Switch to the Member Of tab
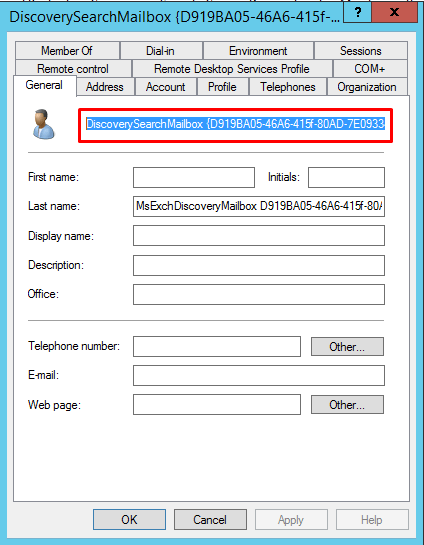 [x=67, y=51]
